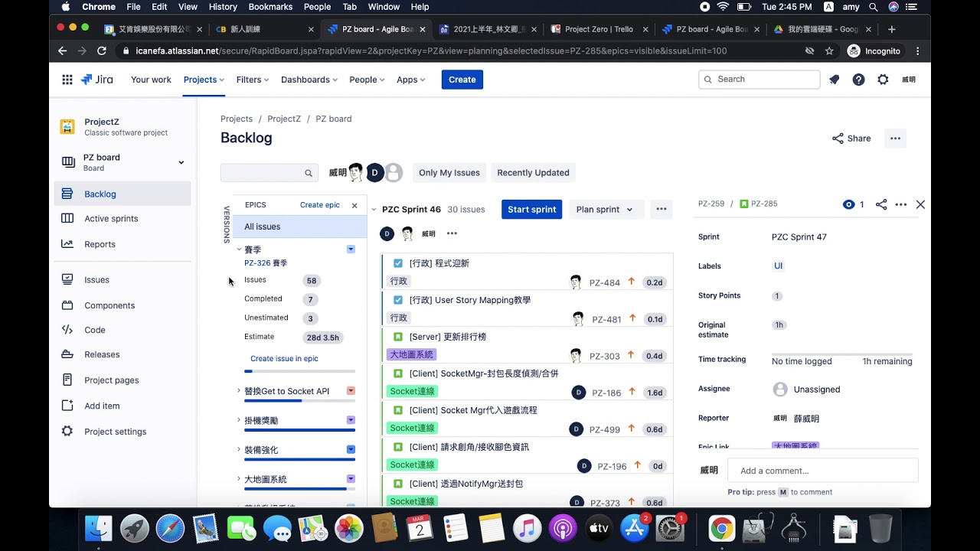Open Releases in the sidebar
Screen dimensions: 980x551
[122, 354]
